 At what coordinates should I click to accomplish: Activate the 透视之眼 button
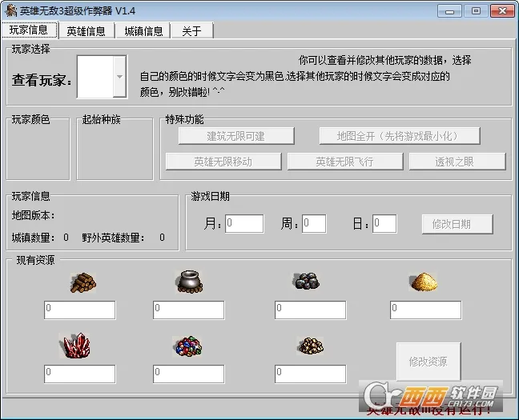[x=457, y=161]
